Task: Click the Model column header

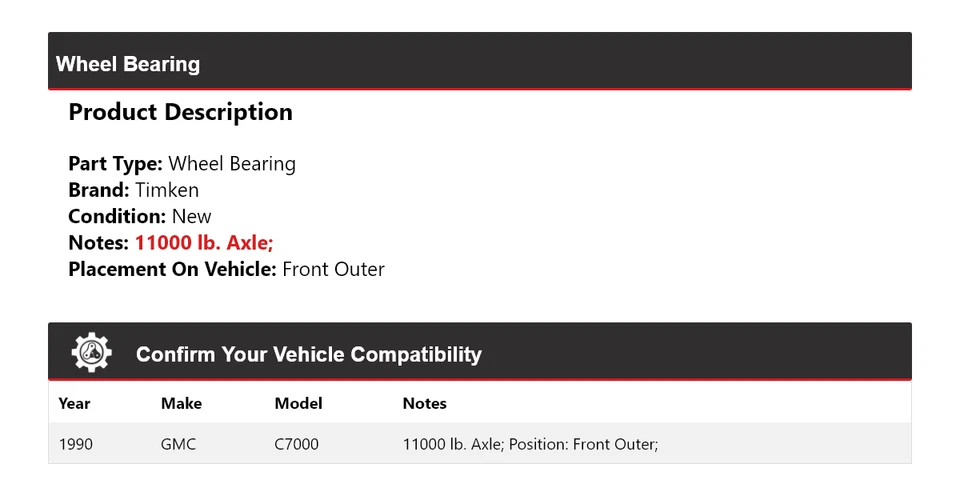Action: tap(298, 403)
